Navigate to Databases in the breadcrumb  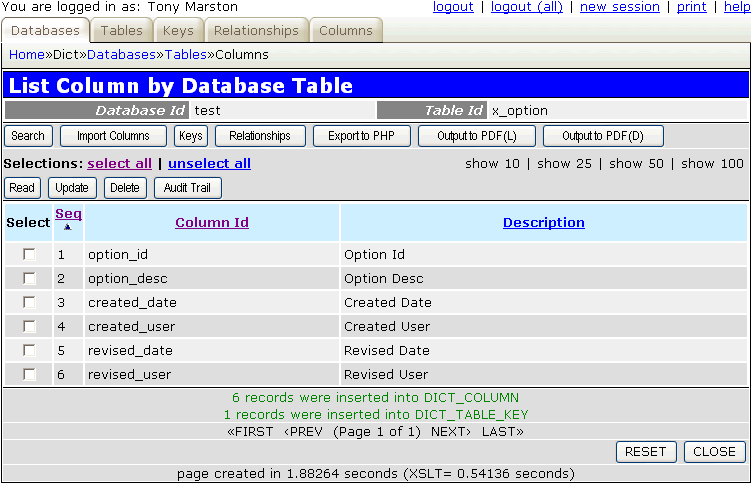click(130, 54)
